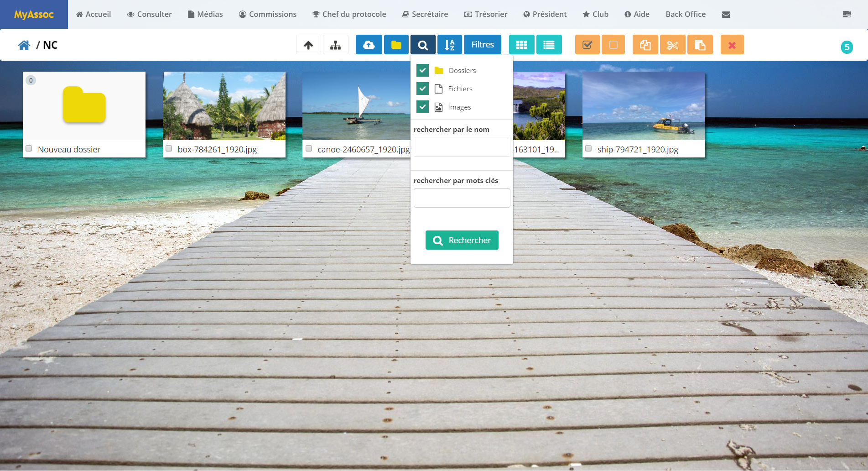868x471 pixels.
Task: Open the box-784261 huts thumbnail
Action: tap(224, 106)
